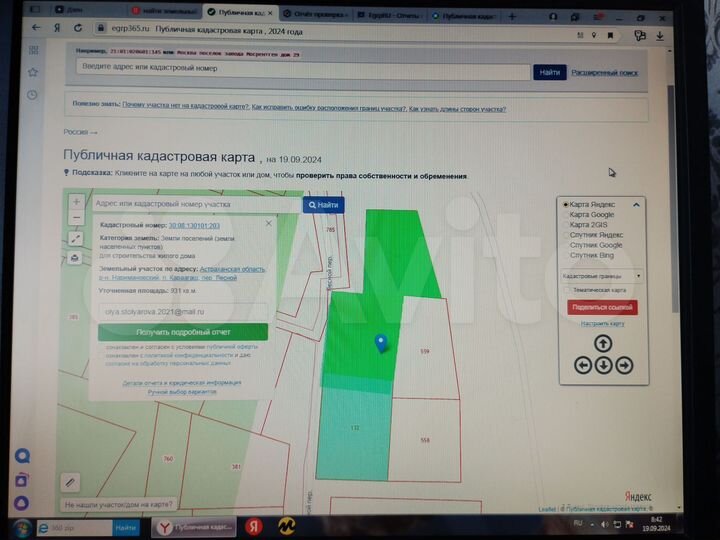Select the Карта Яндекс radio option
The height and width of the screenshot is (540, 720).
click(x=566, y=204)
